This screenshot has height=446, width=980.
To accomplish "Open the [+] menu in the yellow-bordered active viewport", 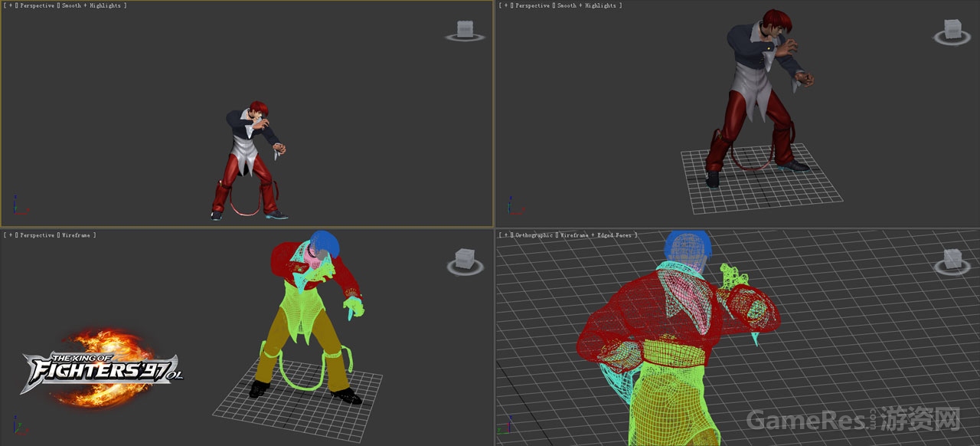I will 11,5.
